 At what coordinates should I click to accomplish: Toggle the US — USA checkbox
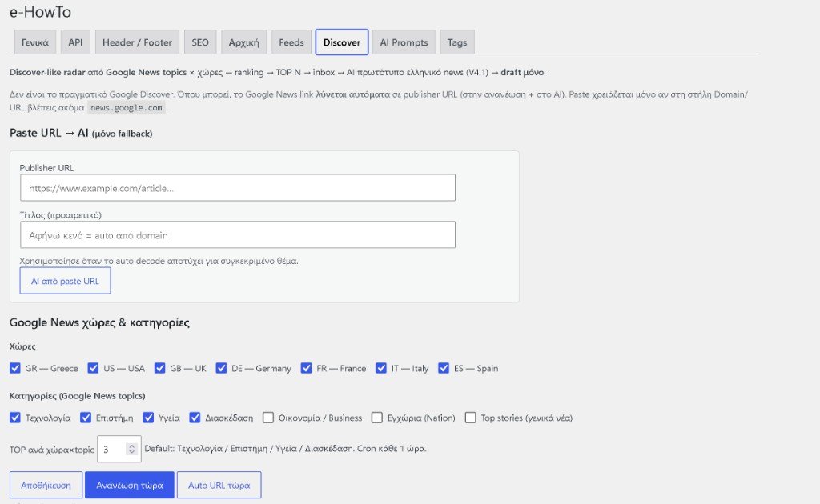point(93,368)
